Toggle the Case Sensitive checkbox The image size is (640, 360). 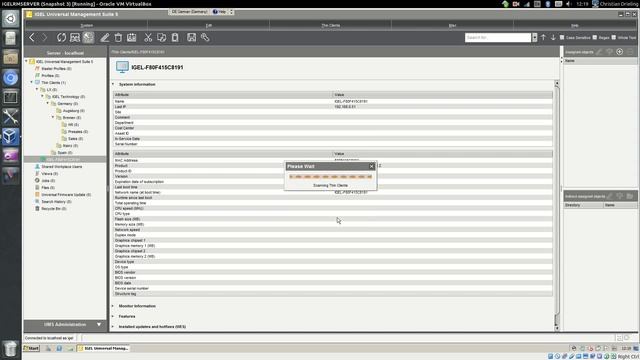click(562, 38)
